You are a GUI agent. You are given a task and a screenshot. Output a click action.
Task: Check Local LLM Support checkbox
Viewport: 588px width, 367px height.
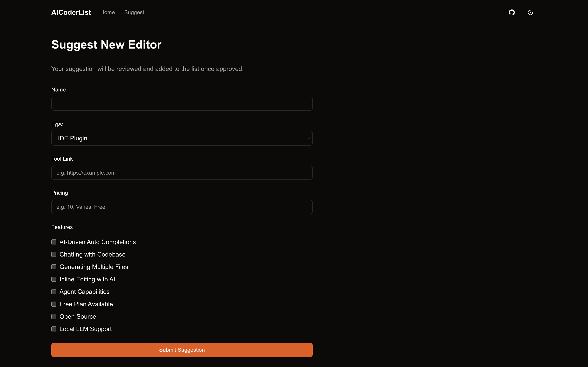click(54, 329)
